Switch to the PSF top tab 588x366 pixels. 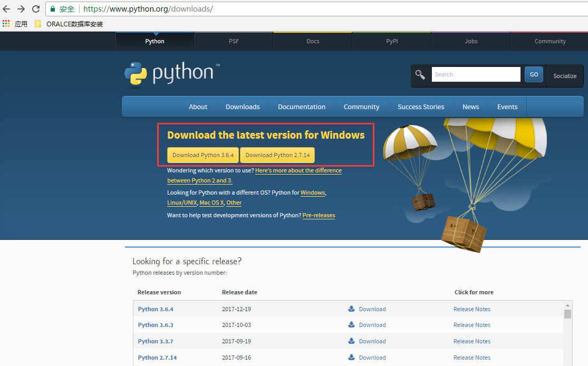tap(234, 41)
